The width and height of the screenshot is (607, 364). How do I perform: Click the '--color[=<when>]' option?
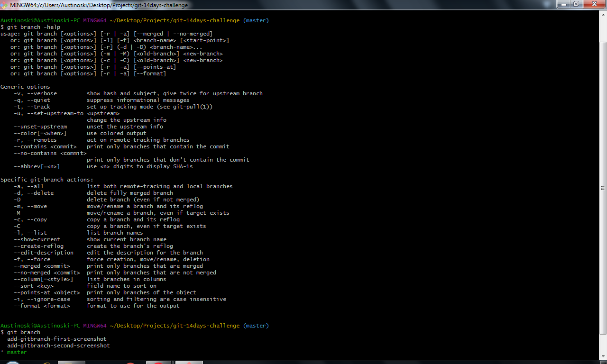[40, 133]
